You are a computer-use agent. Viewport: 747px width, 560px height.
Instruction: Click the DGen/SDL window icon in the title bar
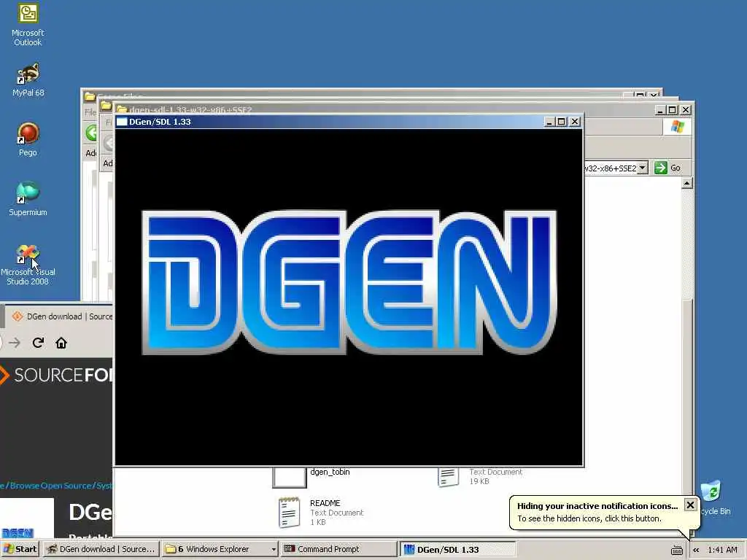(122, 122)
